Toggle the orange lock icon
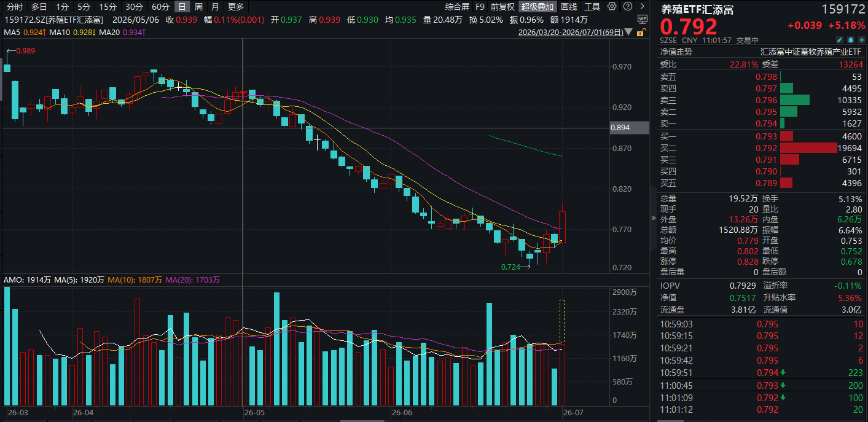 (x=641, y=32)
